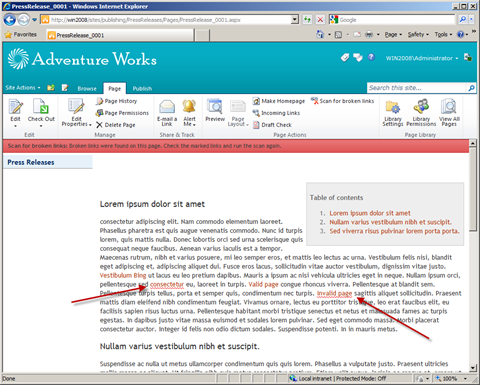Open the IE Safety menu
Screen dimensions: 480x385
(418, 34)
